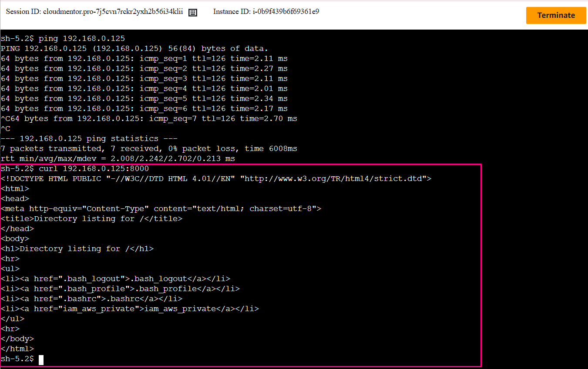Image resolution: width=588 pixels, height=369 pixels.
Task: Click the '7 packets transmitted' summary line
Action: point(149,148)
